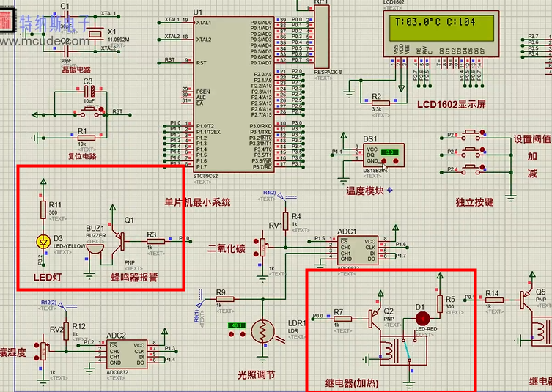This screenshot has height=392, width=552.
Task: Select resistor R5 300 ohm
Action: (440, 304)
